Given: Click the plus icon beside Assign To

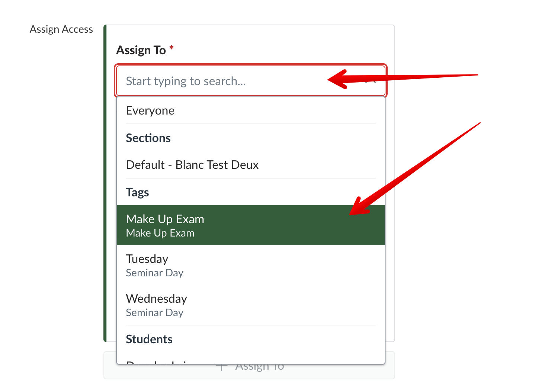Looking at the screenshot, I should 222,367.
